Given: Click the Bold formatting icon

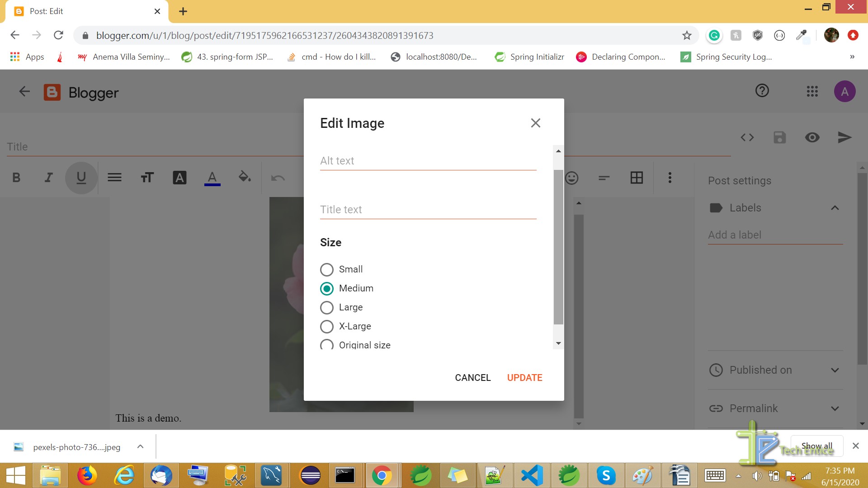Looking at the screenshot, I should [16, 177].
